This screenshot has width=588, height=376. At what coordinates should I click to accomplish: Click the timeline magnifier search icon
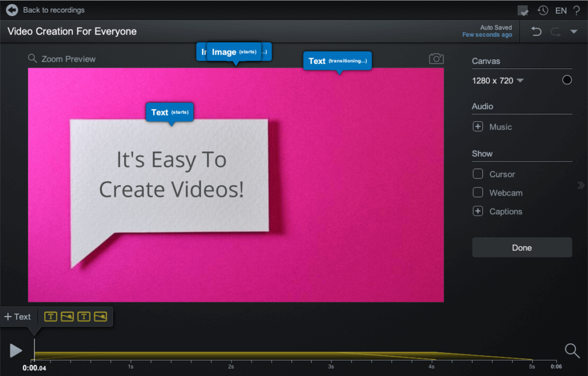(572, 350)
